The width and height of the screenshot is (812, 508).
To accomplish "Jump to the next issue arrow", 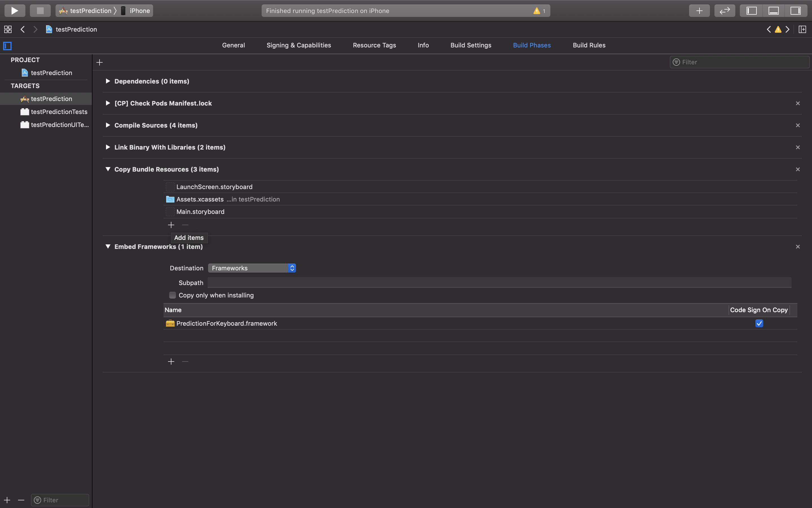I will click(787, 29).
